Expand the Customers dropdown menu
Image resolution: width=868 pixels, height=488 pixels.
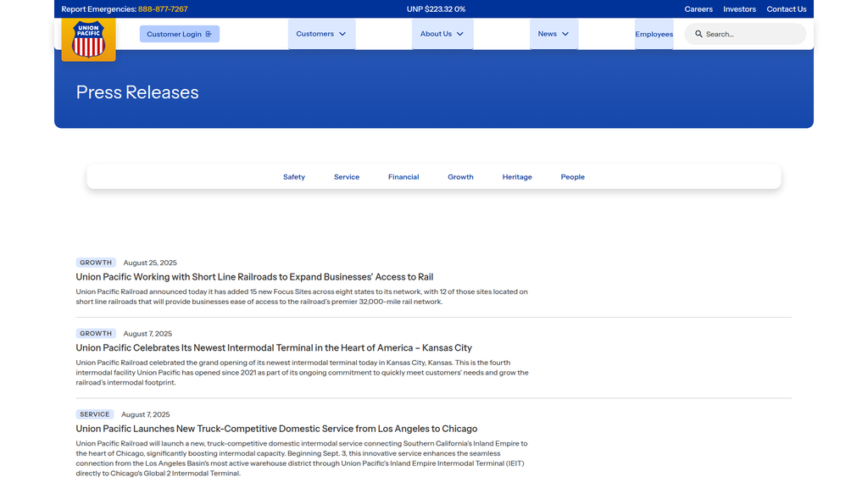(321, 34)
